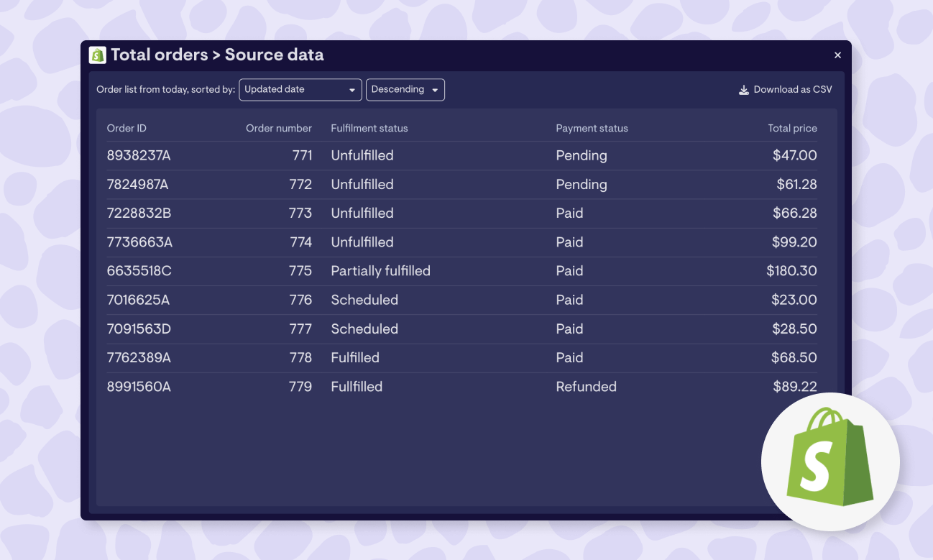933x560 pixels.
Task: Click Fullfilled status for order 779
Action: click(357, 386)
